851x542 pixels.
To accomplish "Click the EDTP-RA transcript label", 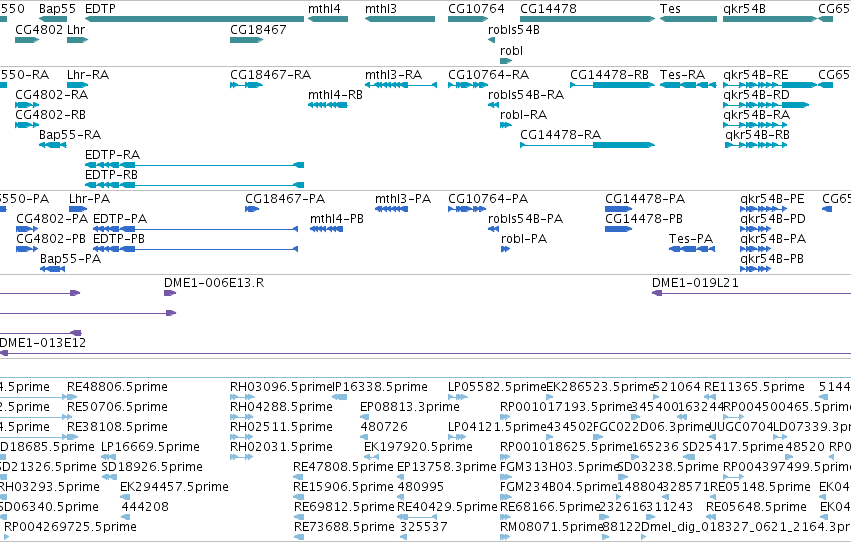I will (112, 155).
